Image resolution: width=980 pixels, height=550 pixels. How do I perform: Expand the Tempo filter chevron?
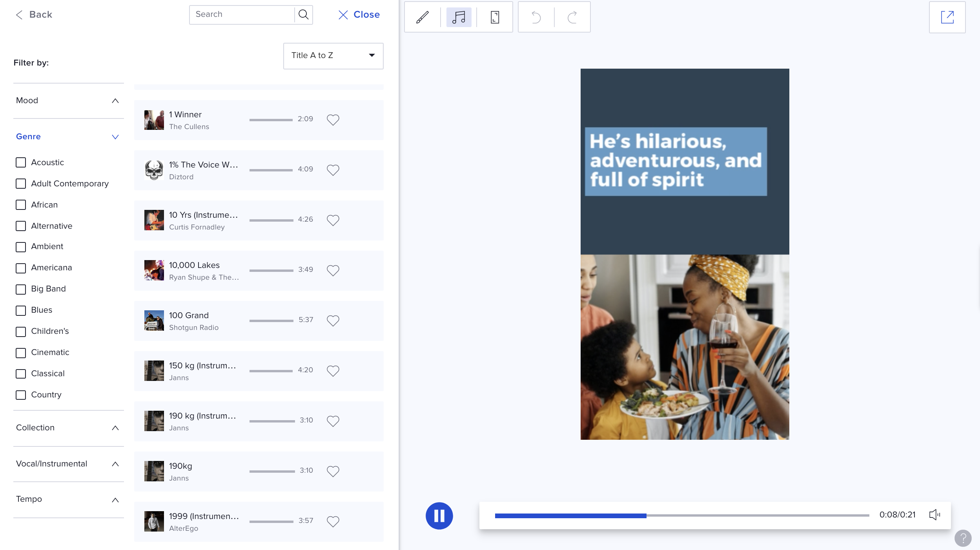point(115,500)
